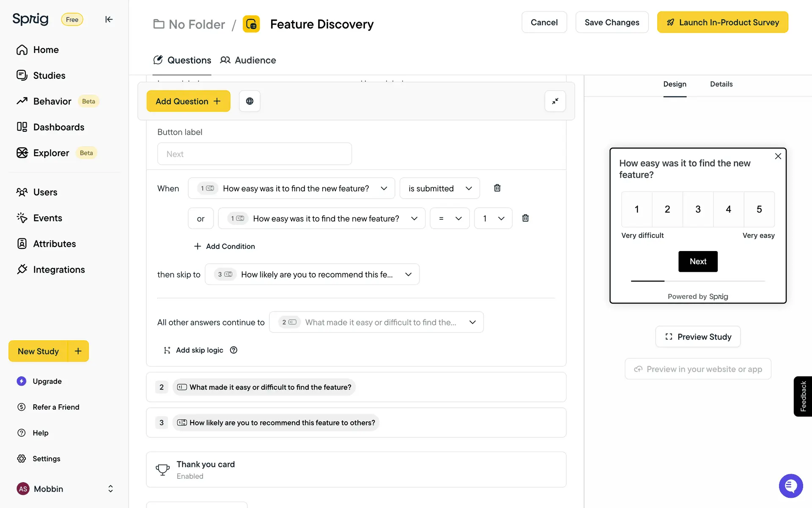This screenshot has width=812, height=508.
Task: Select rating 4 in the preview scale
Action: [x=728, y=209]
